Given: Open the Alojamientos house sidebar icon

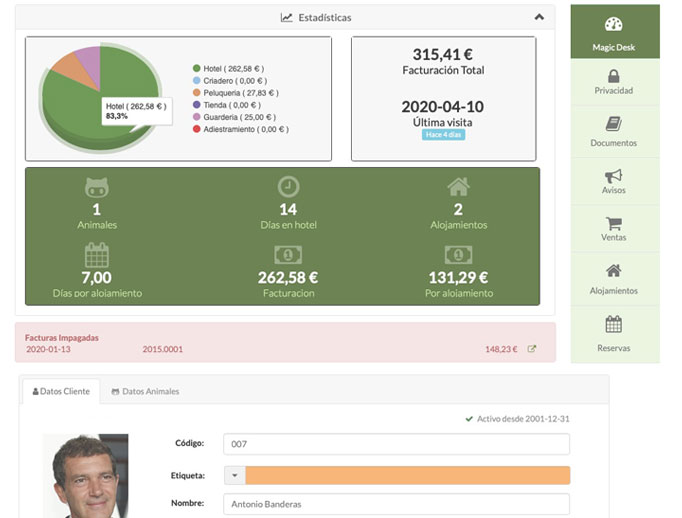Looking at the screenshot, I should tap(614, 271).
